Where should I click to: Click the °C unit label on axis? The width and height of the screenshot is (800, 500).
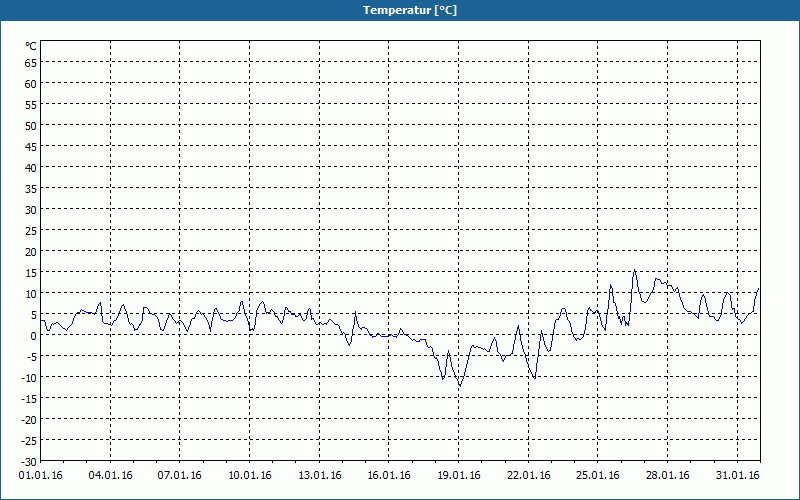pos(31,46)
